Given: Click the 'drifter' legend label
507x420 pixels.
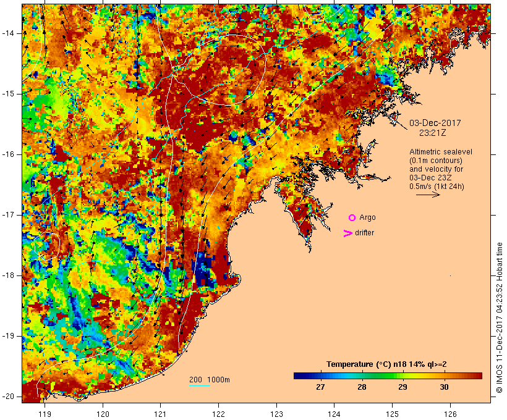Looking at the screenshot, I should [364, 233].
